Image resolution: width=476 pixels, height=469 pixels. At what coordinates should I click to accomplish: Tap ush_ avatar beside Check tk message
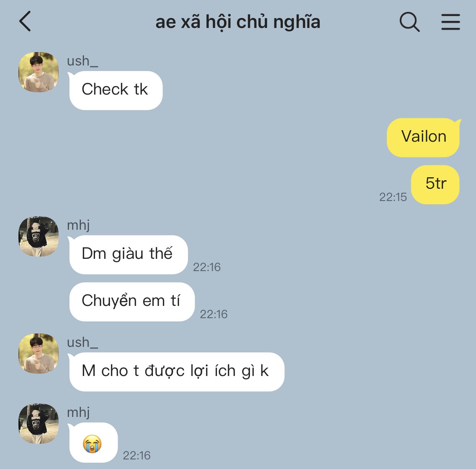coord(39,72)
